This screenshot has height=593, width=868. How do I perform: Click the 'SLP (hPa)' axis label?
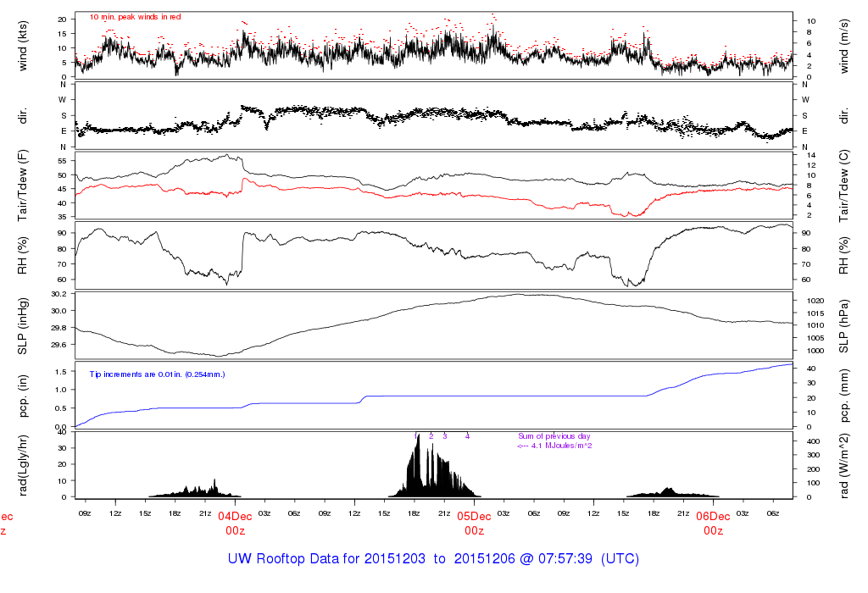coord(843,326)
